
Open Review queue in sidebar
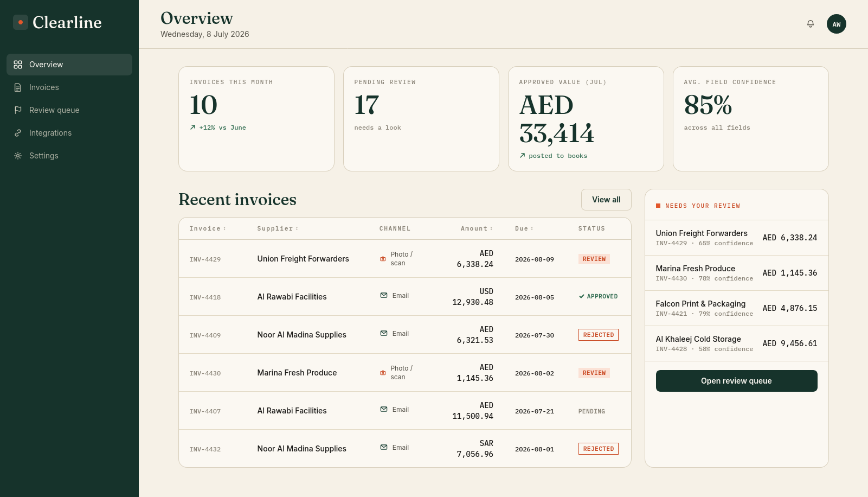click(69, 110)
